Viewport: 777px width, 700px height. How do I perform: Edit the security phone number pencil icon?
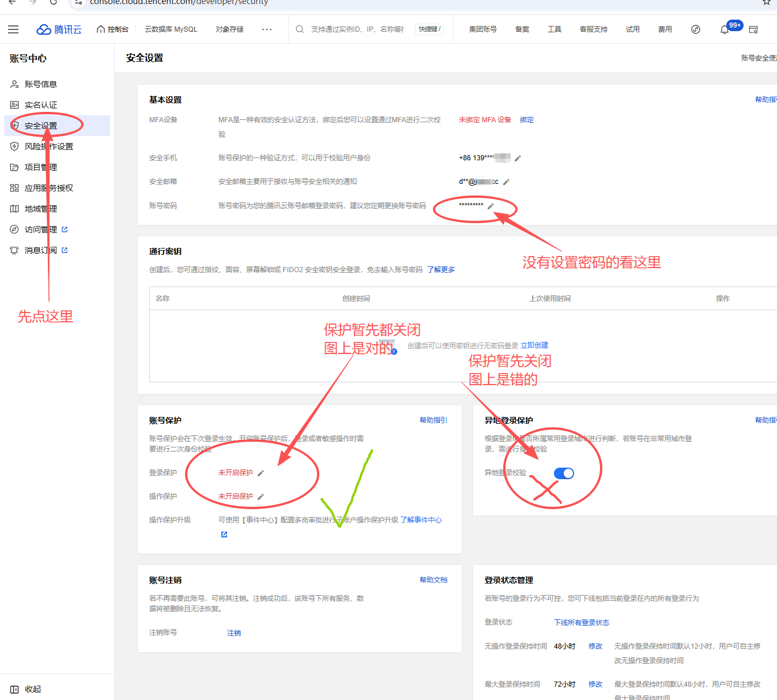click(518, 158)
